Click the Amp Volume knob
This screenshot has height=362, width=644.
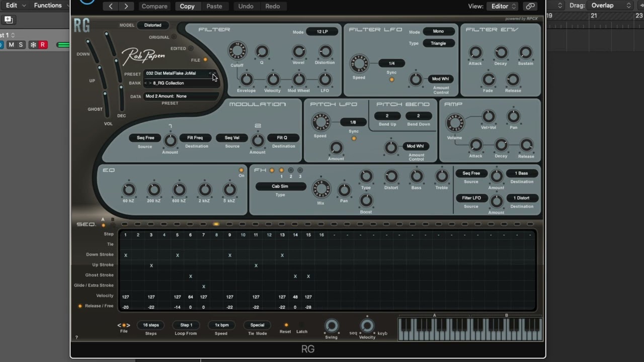point(455,124)
